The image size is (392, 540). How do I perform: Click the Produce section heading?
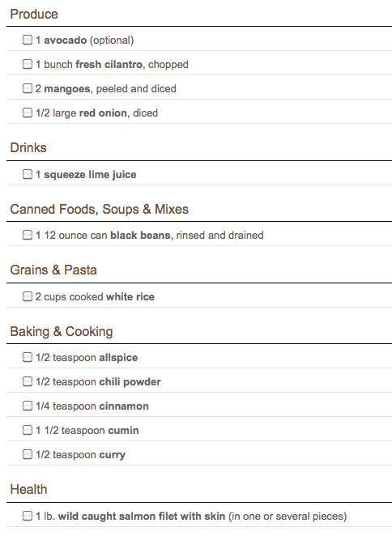click(x=34, y=14)
